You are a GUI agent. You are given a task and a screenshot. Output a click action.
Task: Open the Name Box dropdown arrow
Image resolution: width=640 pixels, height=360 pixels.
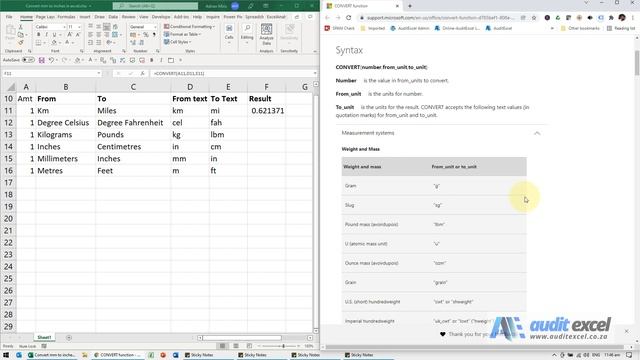pos(99,73)
